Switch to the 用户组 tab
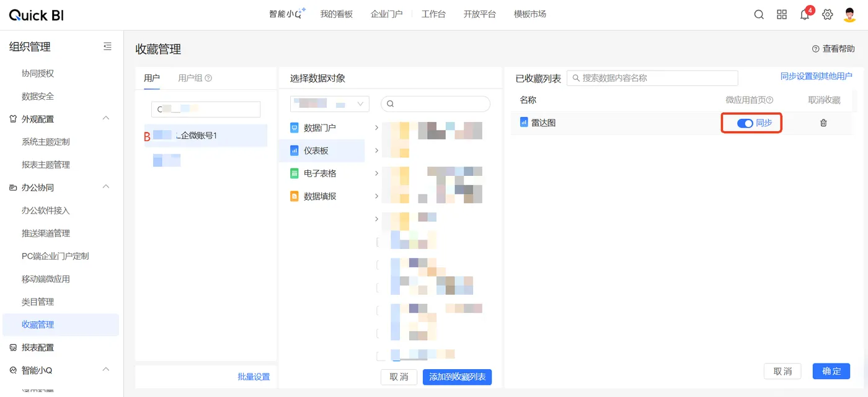Viewport: 868px width, 397px height. click(x=195, y=78)
